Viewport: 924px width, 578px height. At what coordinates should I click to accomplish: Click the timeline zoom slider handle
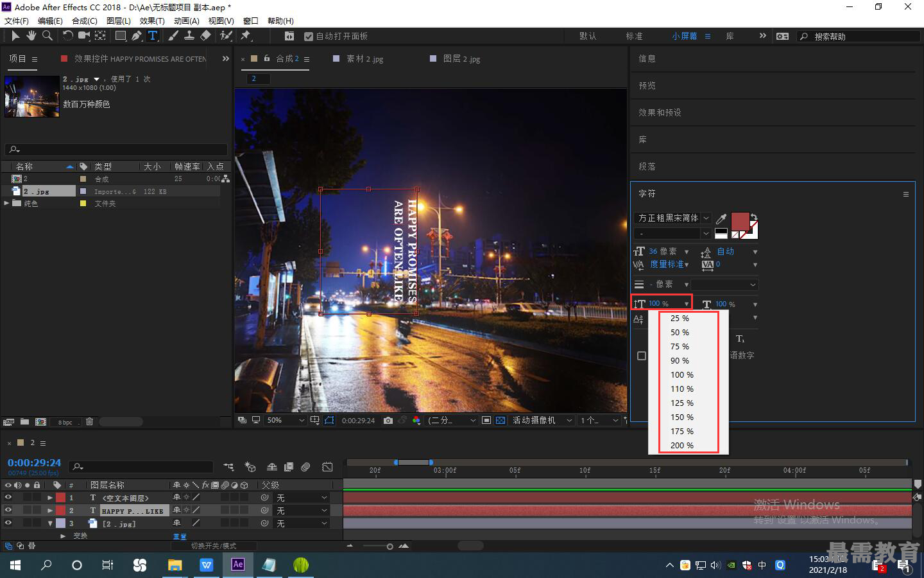tap(389, 547)
